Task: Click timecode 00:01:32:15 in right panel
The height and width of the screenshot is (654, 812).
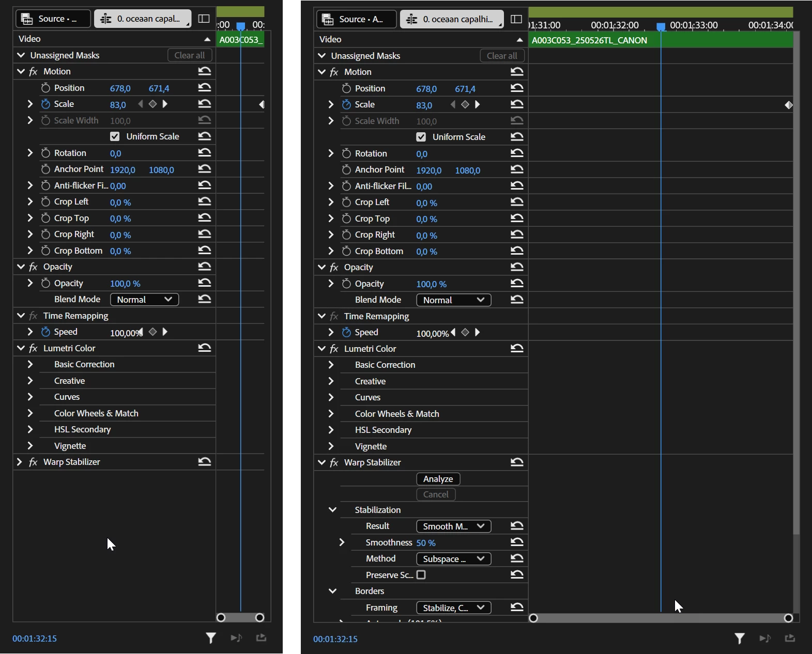Action: 335,639
